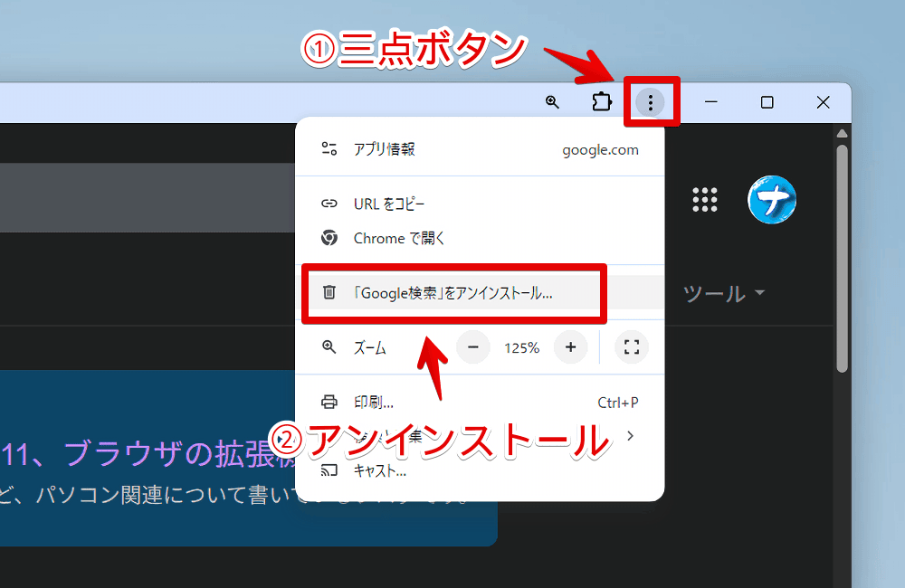Click the page vertical scrollbar thumb
This screenshot has width=905, height=588.
pyautogui.click(x=842, y=258)
